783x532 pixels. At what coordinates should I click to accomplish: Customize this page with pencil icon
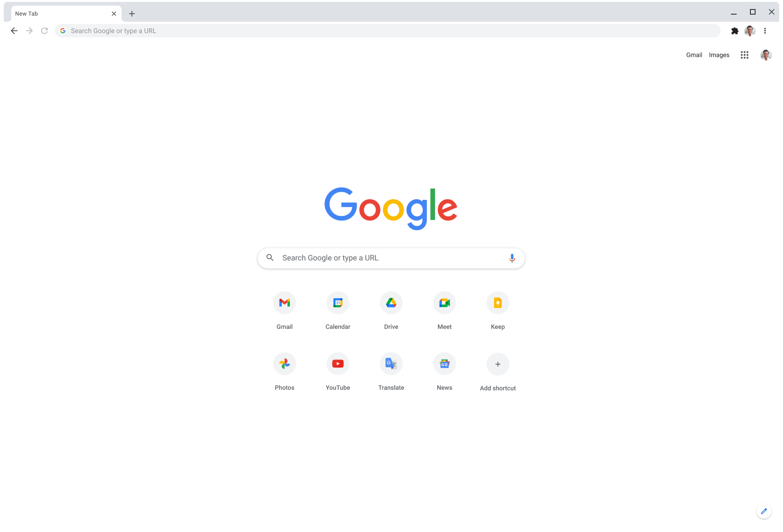(764, 511)
